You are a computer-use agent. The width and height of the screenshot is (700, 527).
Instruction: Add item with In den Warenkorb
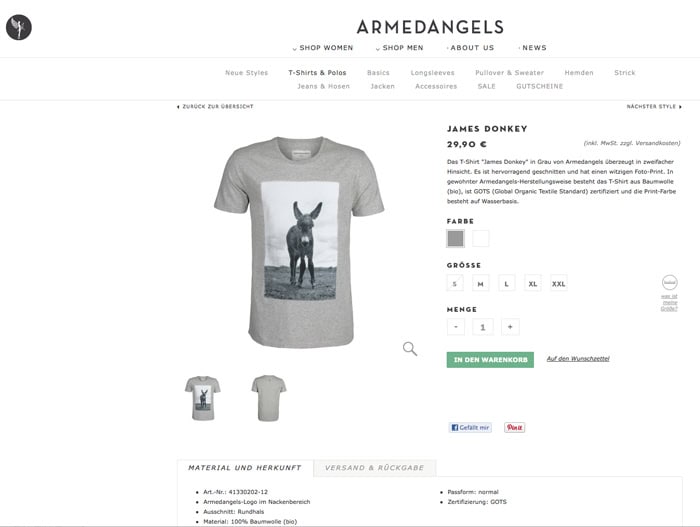click(x=490, y=360)
